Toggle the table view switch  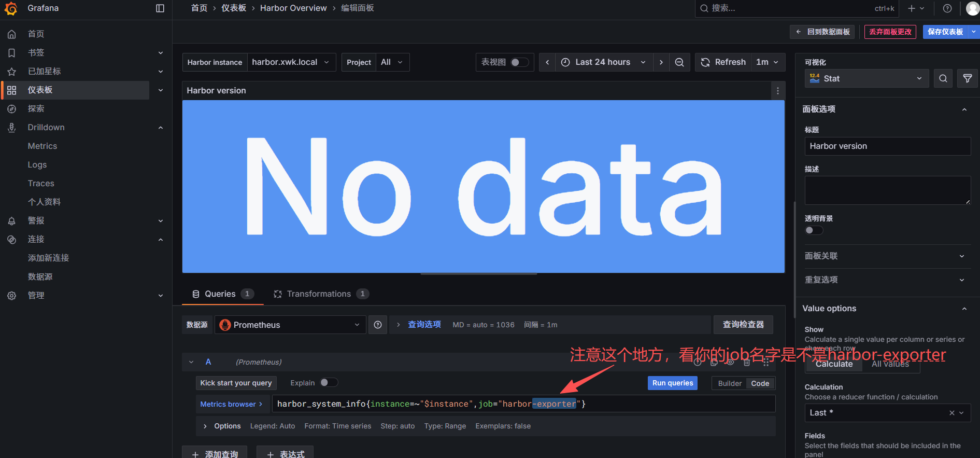click(x=520, y=62)
